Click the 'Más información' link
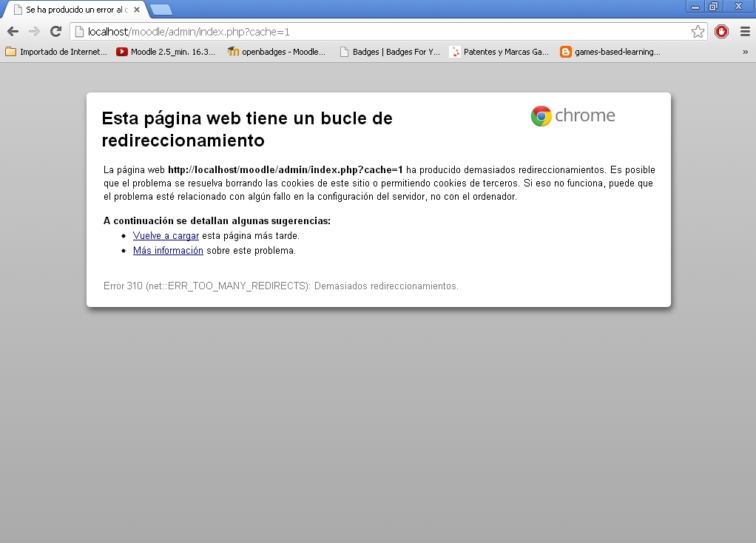756x543 pixels. (x=168, y=250)
